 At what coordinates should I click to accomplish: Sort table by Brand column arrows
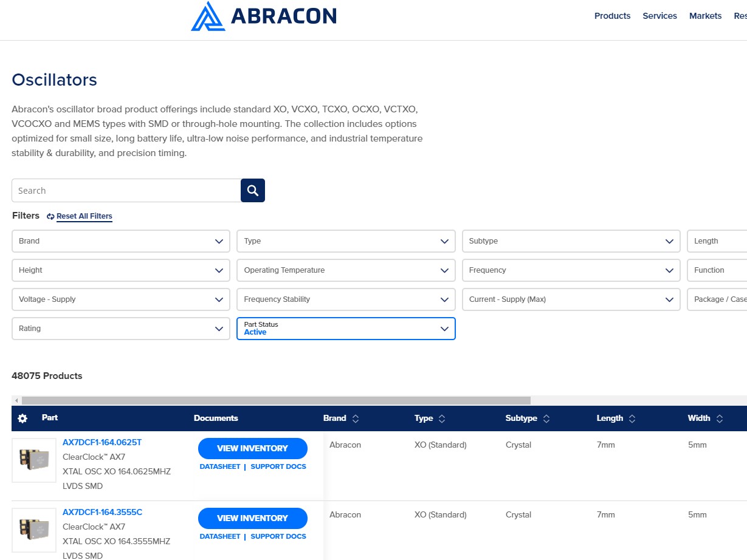[x=356, y=418]
